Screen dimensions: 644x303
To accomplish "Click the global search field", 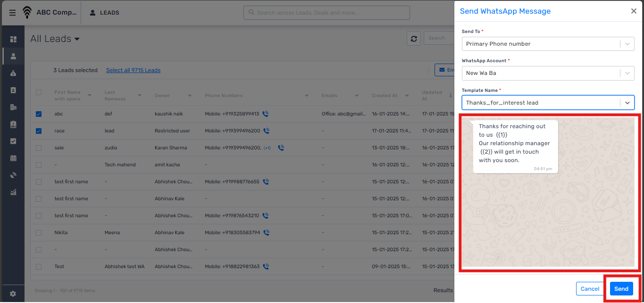I will coord(326,13).
